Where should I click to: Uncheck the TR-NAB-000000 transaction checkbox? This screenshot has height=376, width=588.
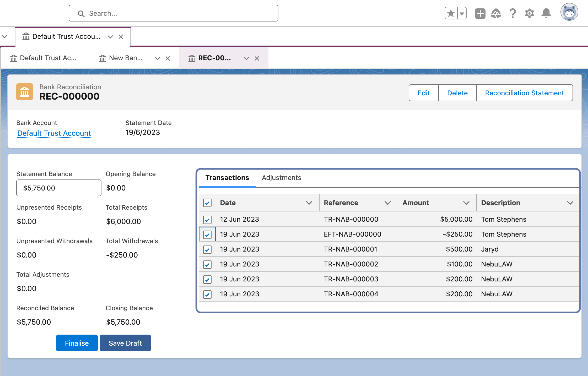[x=207, y=220]
